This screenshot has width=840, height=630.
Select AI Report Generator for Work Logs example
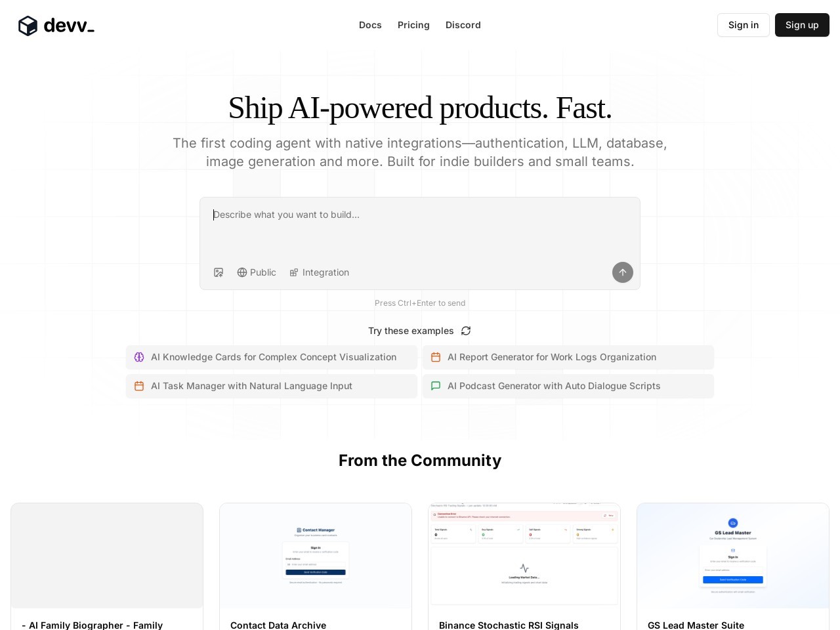tap(568, 357)
